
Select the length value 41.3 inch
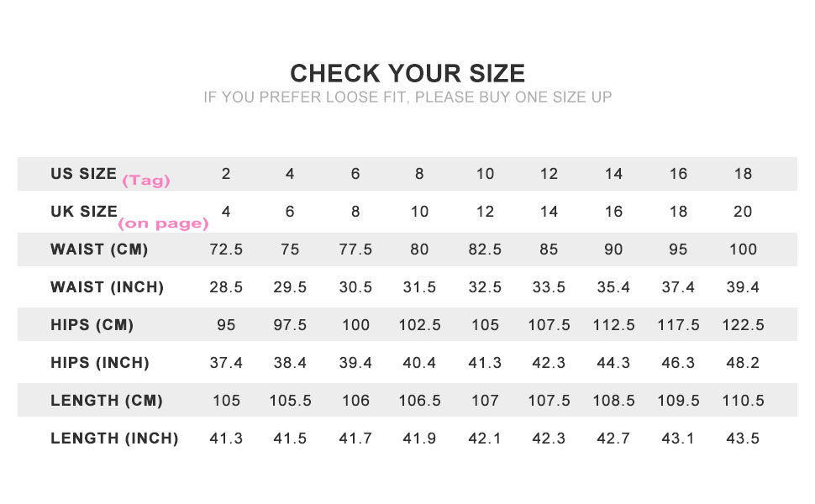tap(226, 438)
